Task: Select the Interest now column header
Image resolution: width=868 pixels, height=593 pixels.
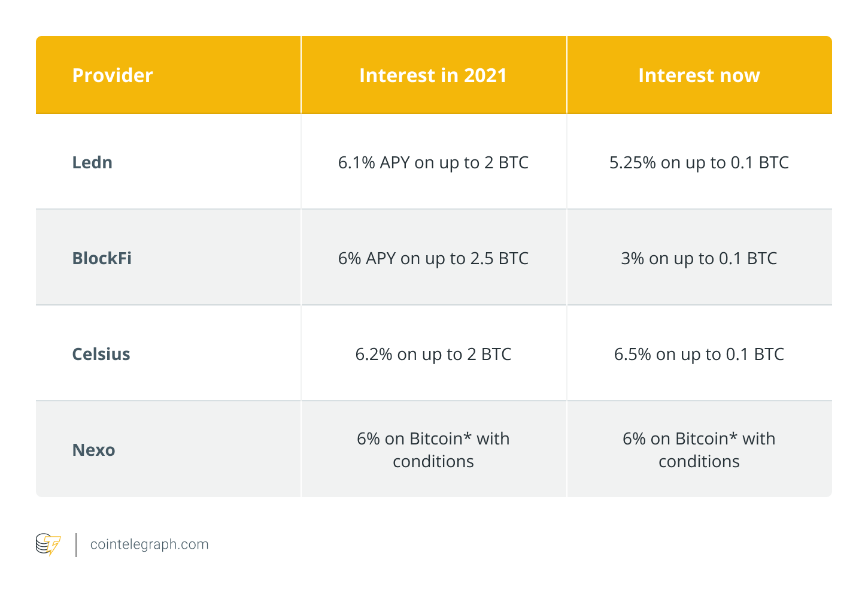Action: (x=699, y=75)
